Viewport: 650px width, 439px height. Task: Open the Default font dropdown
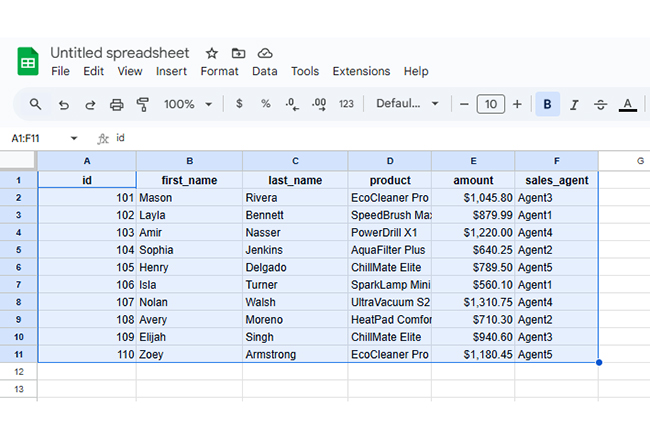pyautogui.click(x=407, y=104)
